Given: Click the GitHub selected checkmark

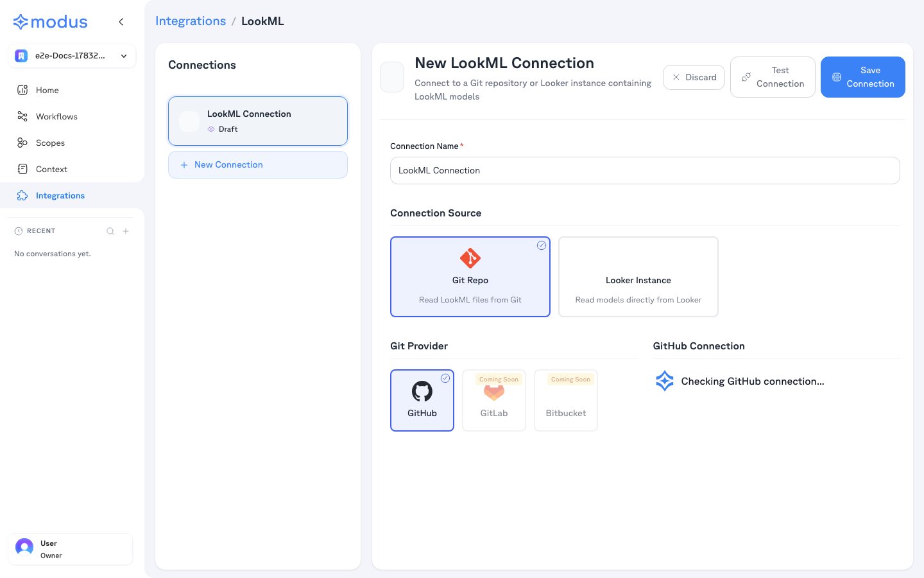Looking at the screenshot, I should [445, 378].
